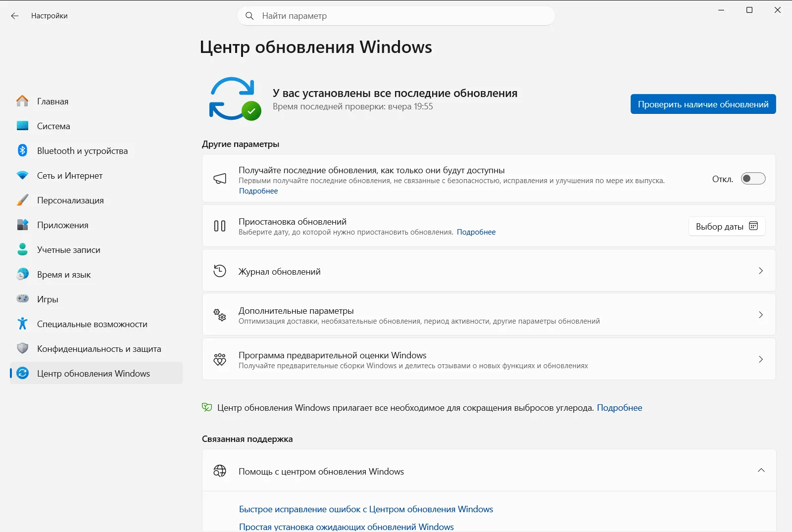
Task: Click the megaphone icon in updates row
Action: (x=220, y=179)
